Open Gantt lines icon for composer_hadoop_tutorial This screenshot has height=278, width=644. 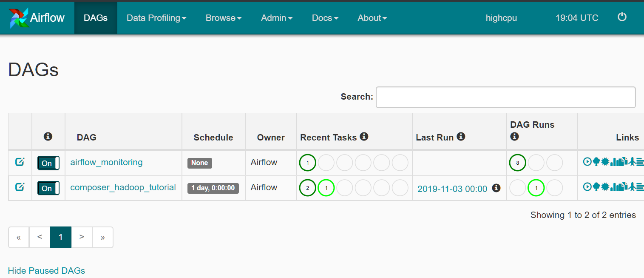[x=640, y=186]
